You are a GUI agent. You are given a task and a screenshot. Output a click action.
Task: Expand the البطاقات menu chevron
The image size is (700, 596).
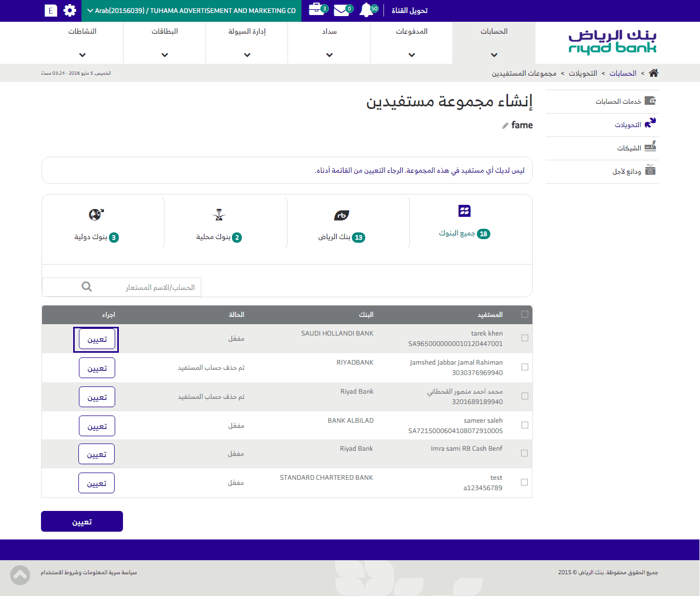tap(164, 55)
